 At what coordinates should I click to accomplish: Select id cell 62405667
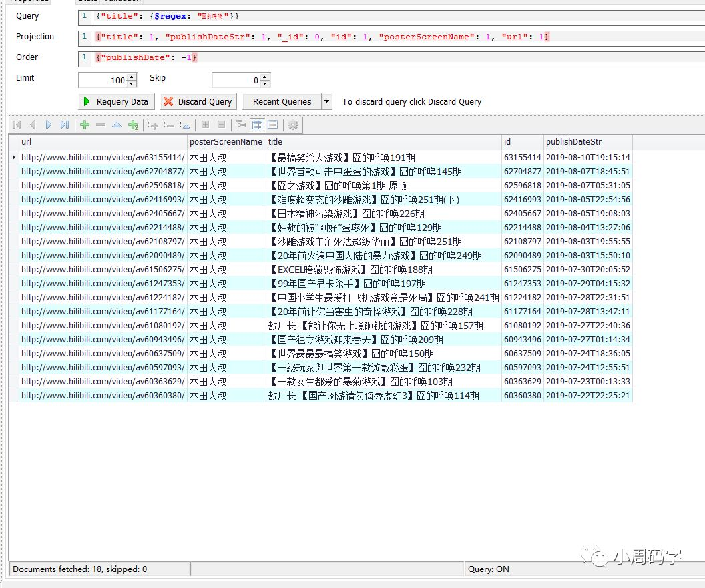(x=523, y=213)
